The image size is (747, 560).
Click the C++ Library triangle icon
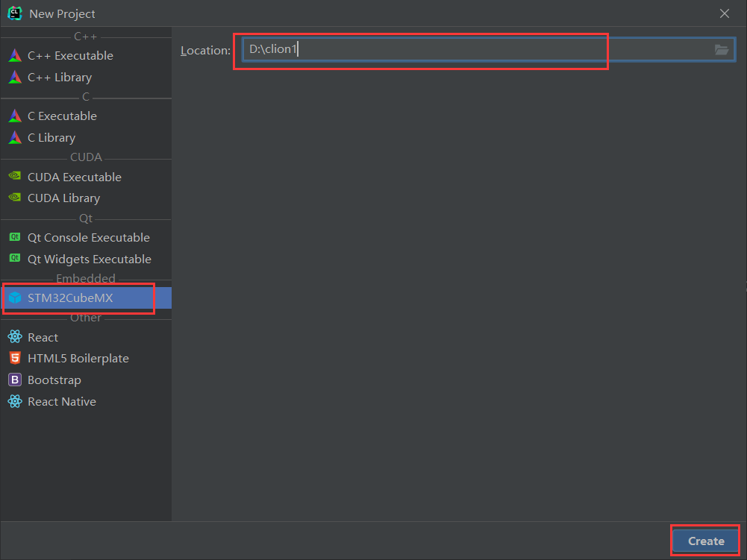pos(15,77)
